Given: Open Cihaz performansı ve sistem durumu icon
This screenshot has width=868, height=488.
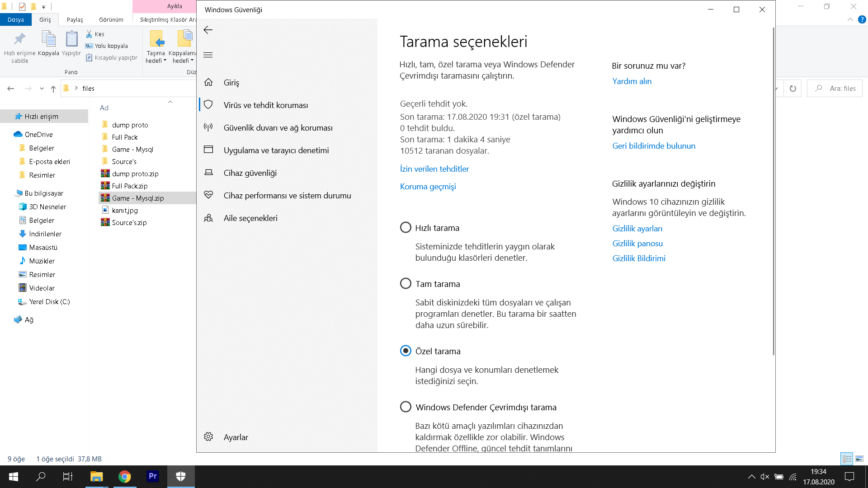Looking at the screenshot, I should (x=208, y=195).
